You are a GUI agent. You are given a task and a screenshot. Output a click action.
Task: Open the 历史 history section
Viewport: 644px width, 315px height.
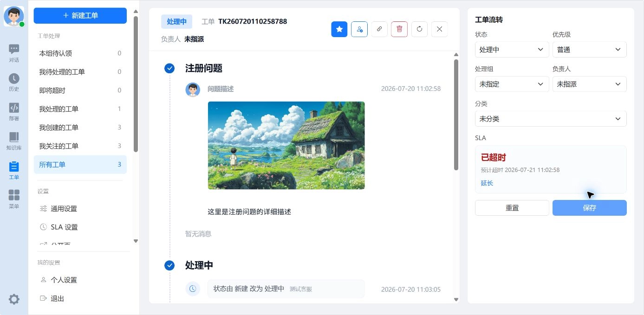pyautogui.click(x=14, y=82)
